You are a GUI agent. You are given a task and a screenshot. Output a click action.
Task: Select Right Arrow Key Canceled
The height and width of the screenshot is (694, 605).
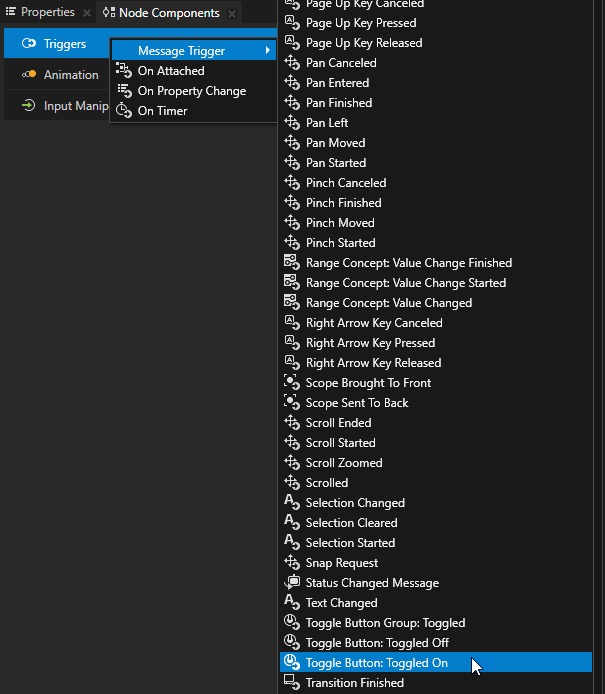pyautogui.click(x=436, y=323)
